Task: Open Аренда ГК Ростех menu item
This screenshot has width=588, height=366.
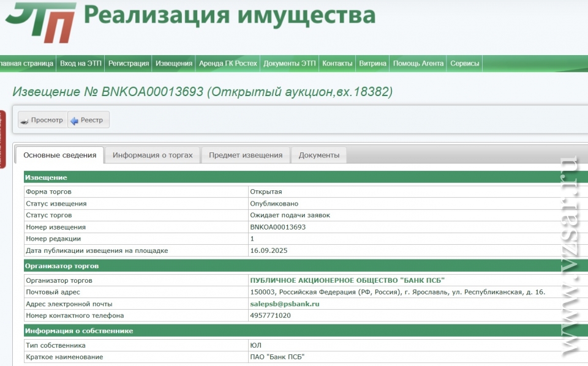Action: pyautogui.click(x=228, y=64)
